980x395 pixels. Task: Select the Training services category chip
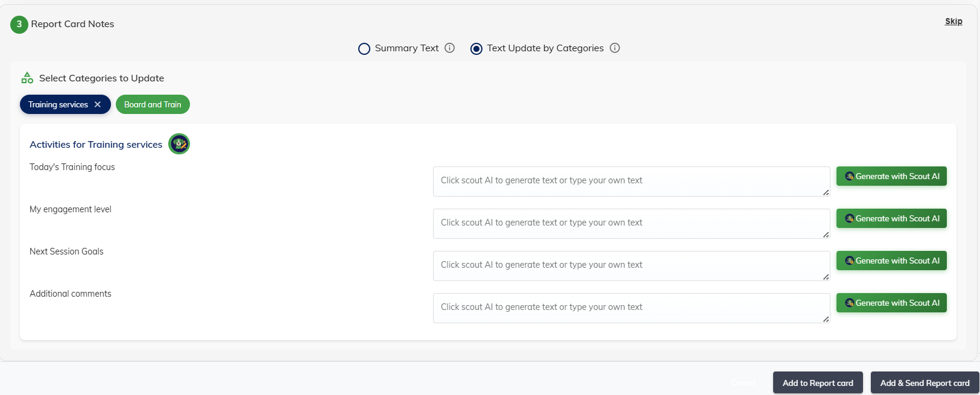[58, 104]
